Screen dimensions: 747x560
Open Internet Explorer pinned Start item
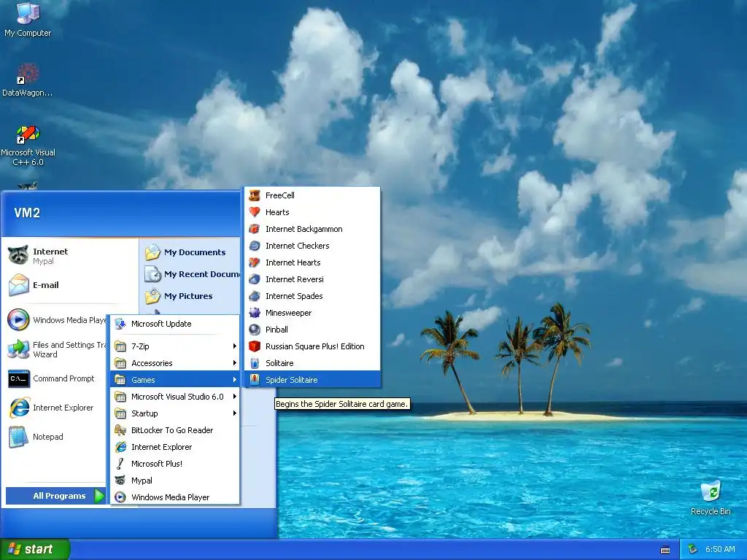pyautogui.click(x=52, y=408)
